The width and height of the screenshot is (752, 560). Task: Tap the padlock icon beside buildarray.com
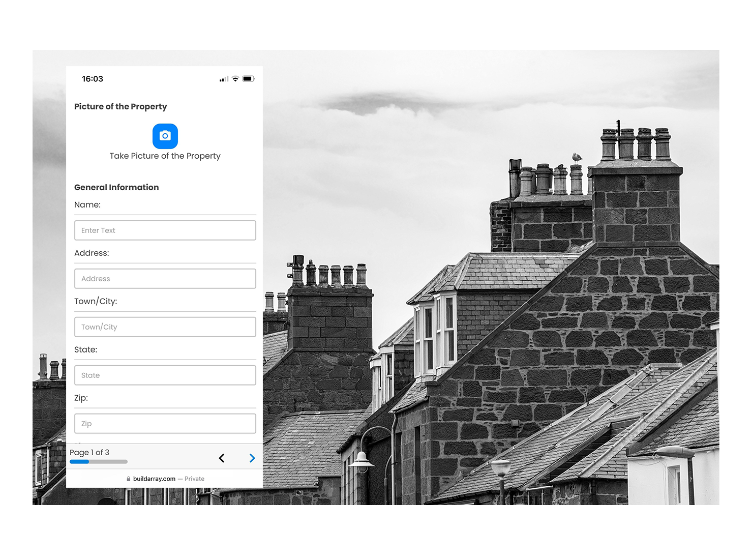[x=129, y=479]
